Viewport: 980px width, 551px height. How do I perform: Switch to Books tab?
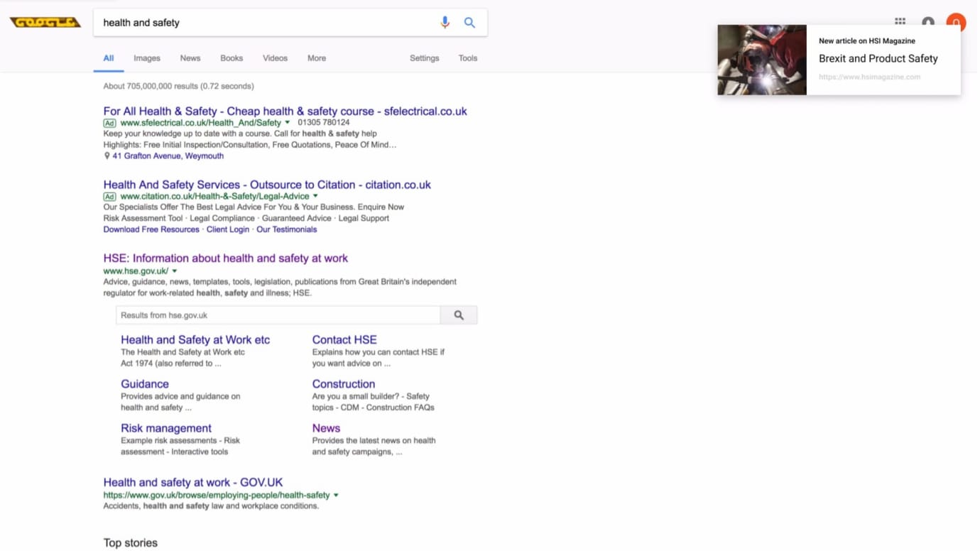[x=232, y=58]
